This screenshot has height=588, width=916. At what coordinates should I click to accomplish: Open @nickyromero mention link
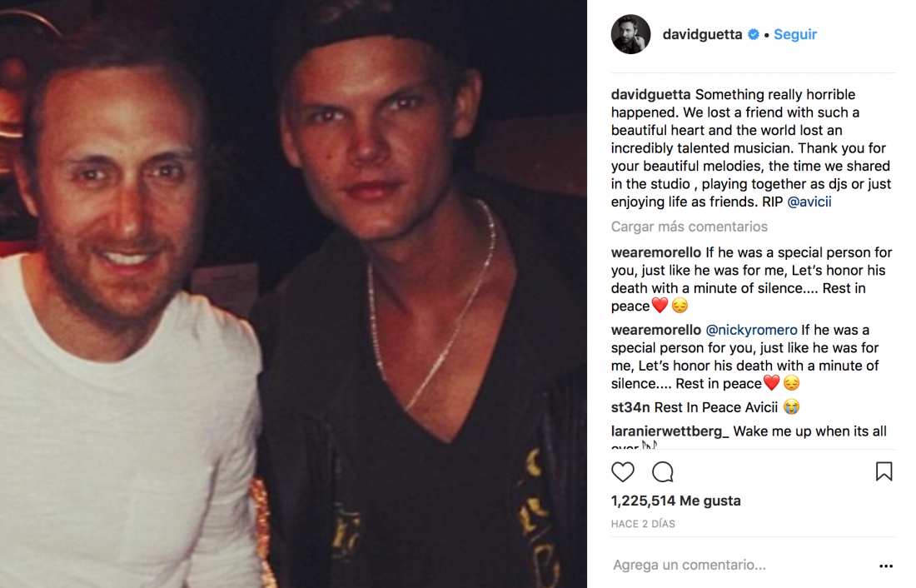click(751, 331)
